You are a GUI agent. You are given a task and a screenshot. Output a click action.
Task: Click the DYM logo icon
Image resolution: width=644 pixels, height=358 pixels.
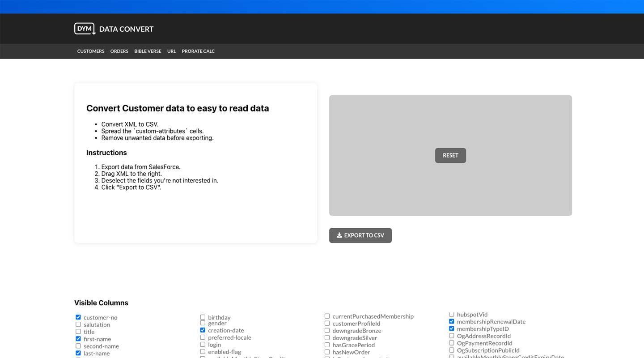coord(85,28)
